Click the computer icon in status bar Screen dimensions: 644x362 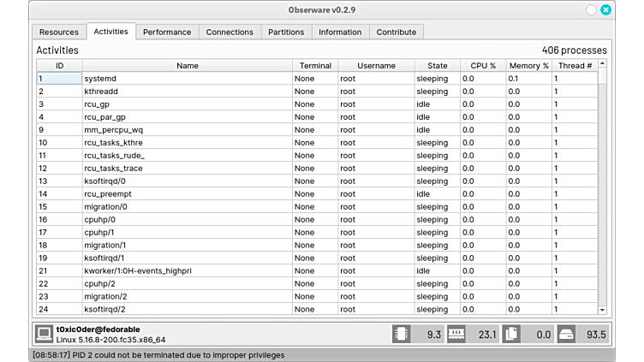[44, 334]
